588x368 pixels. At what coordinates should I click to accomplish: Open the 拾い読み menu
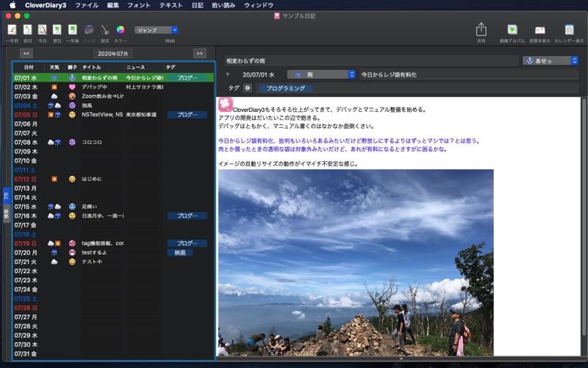(x=223, y=5)
